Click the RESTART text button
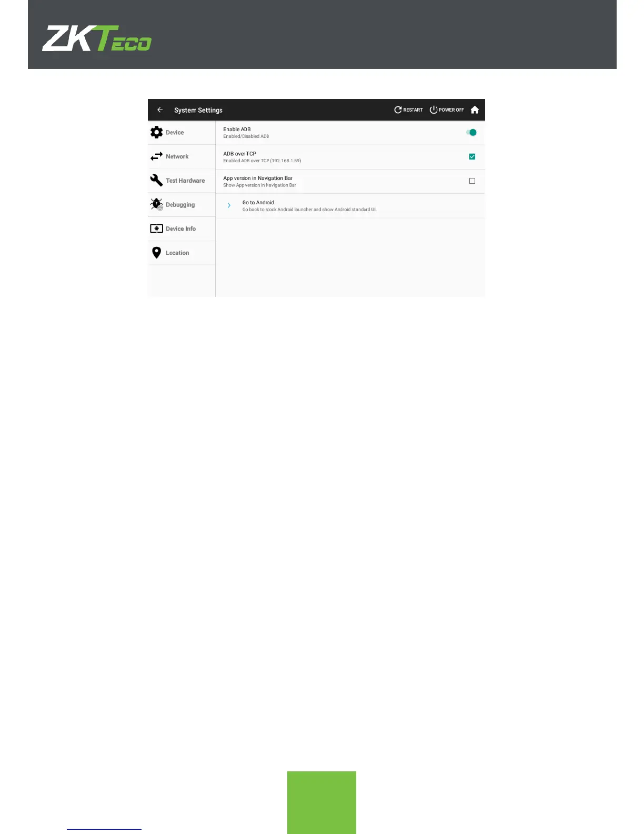The width and height of the screenshot is (644, 834). [x=413, y=110]
